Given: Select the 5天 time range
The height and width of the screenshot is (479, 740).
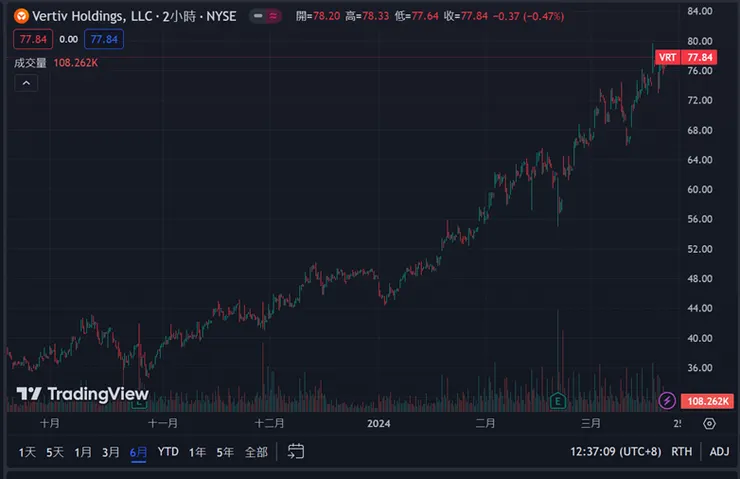Looking at the screenshot, I should click(x=55, y=452).
